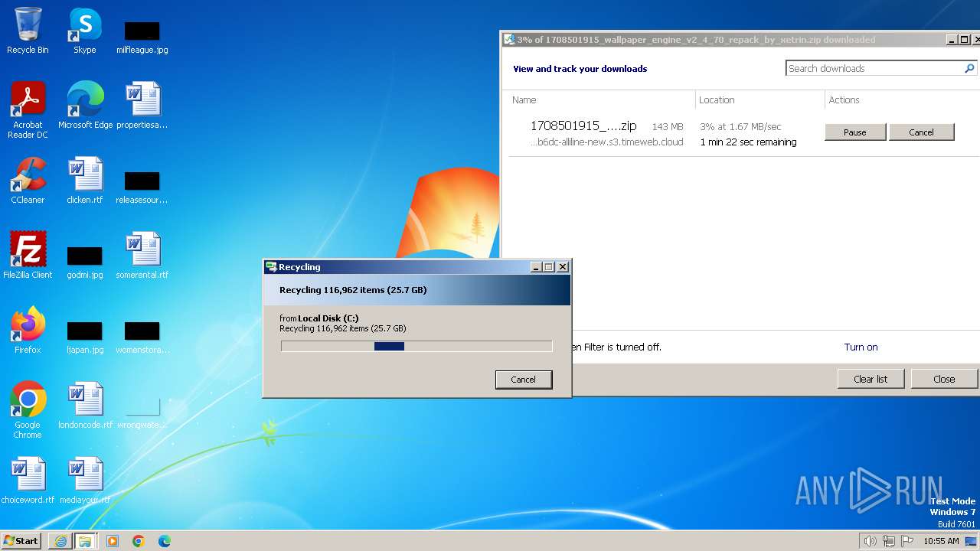980x551 pixels.
Task: Select londoncode.rtf document icon
Action: pos(85,406)
